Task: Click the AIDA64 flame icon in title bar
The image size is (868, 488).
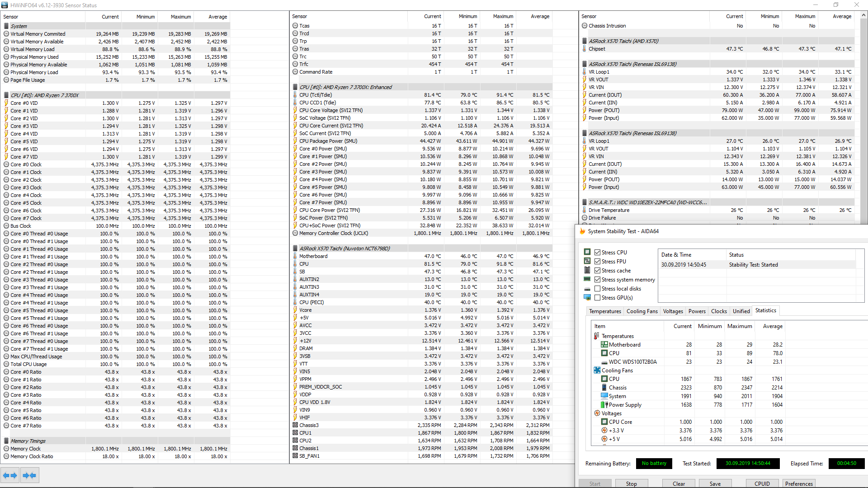Action: click(582, 231)
